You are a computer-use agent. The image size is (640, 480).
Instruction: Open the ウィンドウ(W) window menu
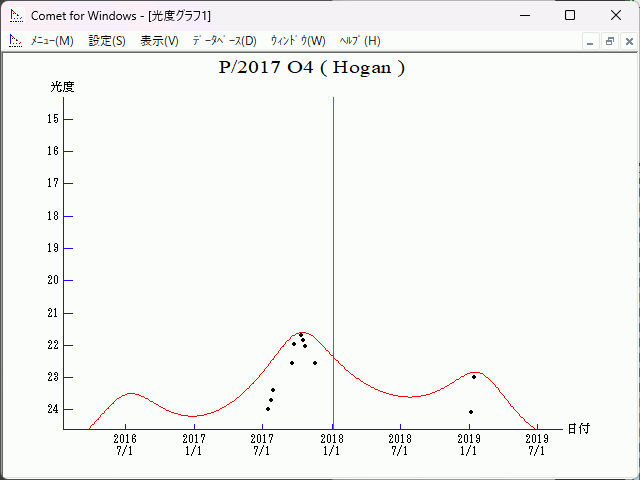pos(298,41)
